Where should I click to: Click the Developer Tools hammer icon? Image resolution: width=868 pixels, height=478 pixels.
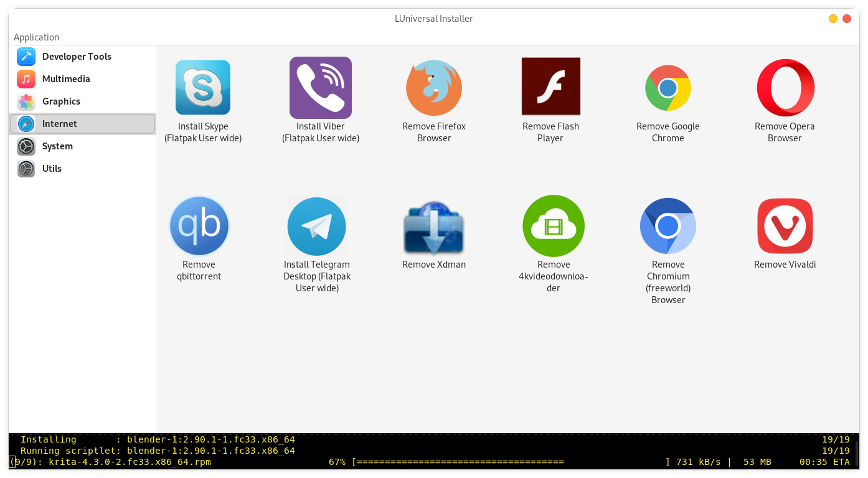point(26,57)
